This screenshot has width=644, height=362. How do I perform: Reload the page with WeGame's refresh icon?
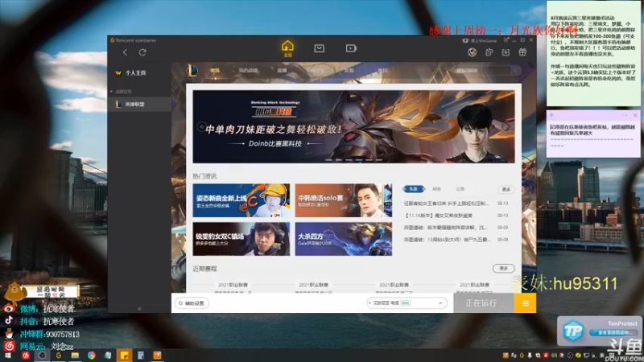[x=142, y=52]
